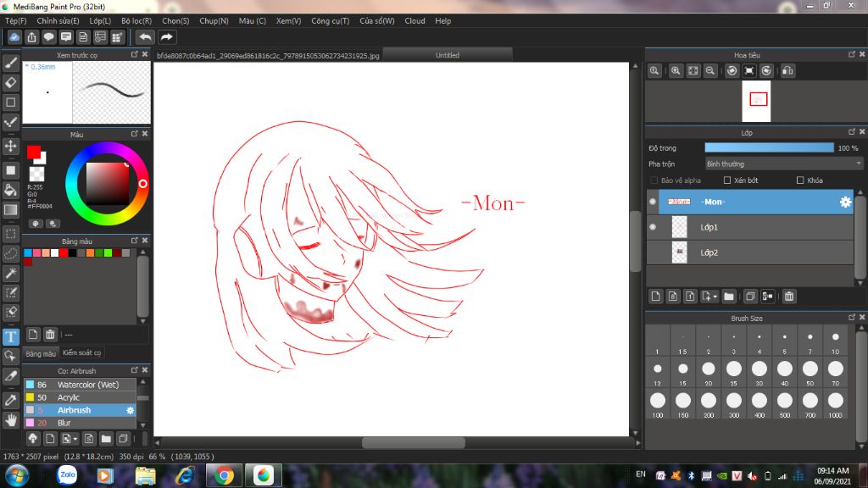The height and width of the screenshot is (488, 868).
Task: Select the Watercolor (Wet) brush
Action: (x=80, y=385)
